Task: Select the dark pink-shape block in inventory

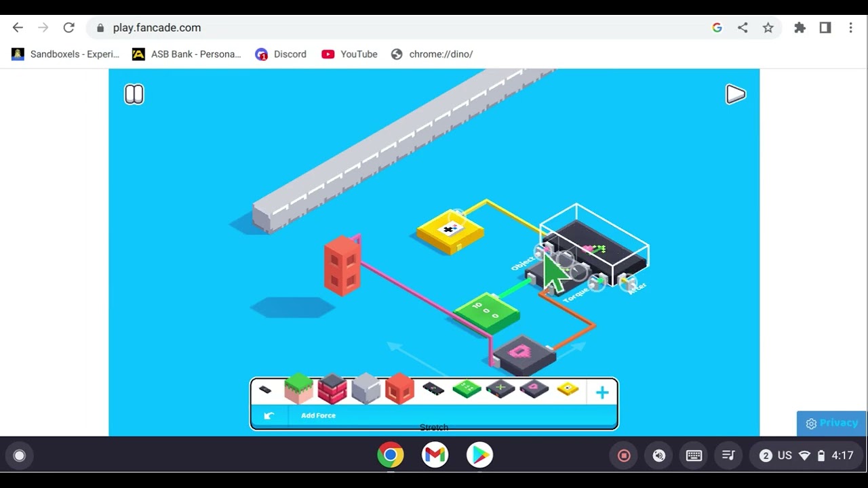Action: [534, 389]
